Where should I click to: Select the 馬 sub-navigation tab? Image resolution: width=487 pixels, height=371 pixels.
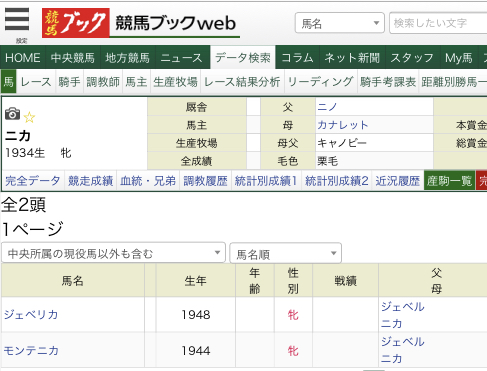coord(9,81)
